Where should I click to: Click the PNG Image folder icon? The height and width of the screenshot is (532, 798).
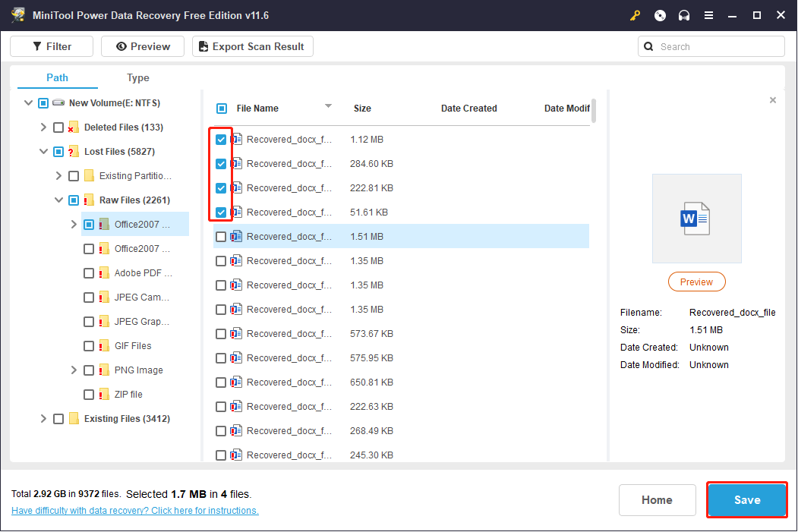pos(104,370)
